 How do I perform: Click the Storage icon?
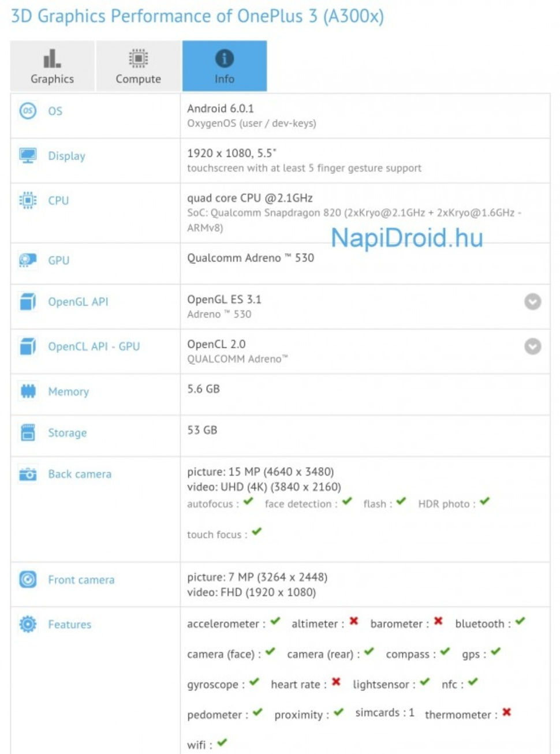point(28,432)
